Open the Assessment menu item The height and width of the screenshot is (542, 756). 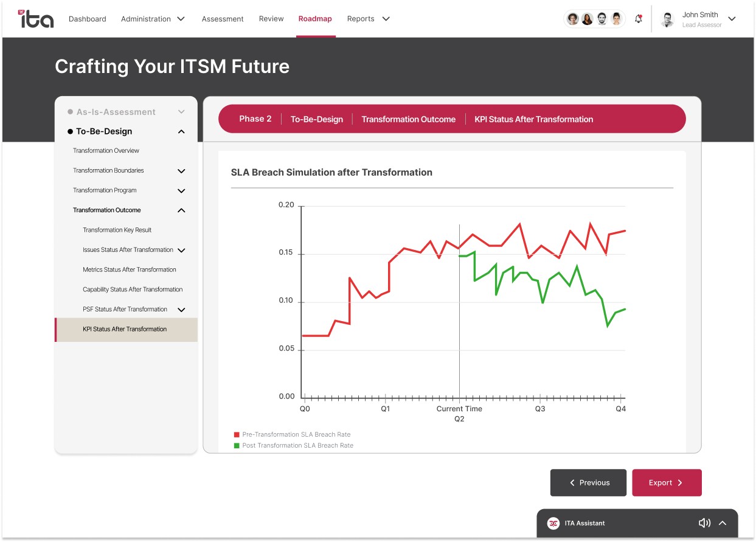[x=223, y=19]
